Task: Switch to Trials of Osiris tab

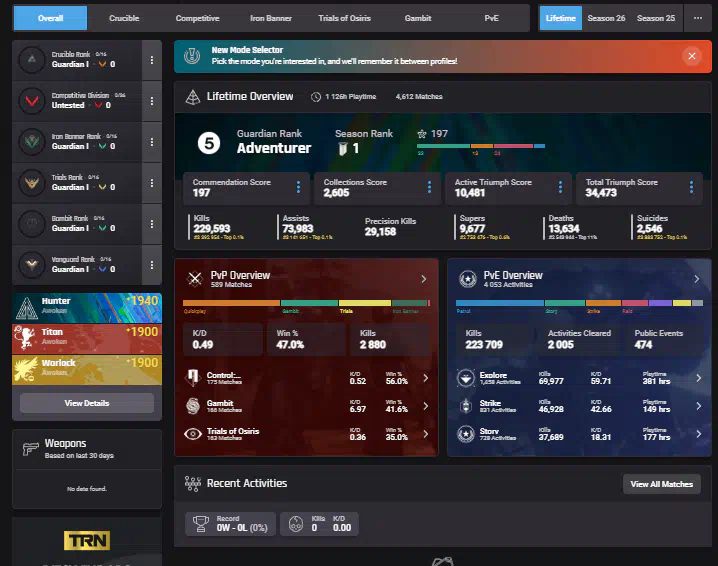Action: tap(344, 18)
